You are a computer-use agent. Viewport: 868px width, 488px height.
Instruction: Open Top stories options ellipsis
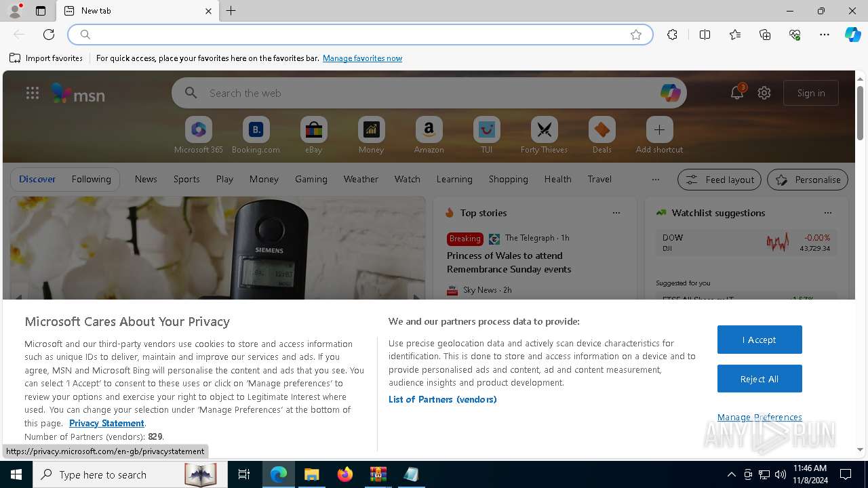pyautogui.click(x=616, y=213)
